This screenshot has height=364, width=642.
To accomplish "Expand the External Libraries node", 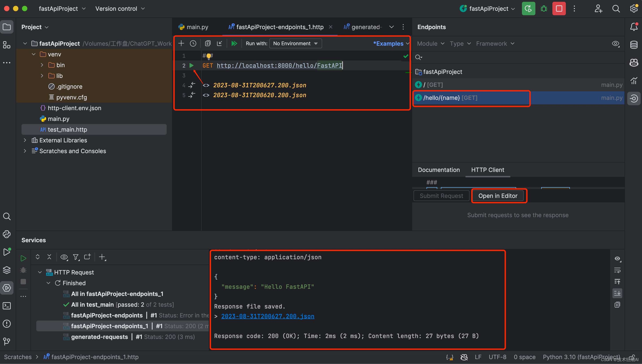I will click(25, 140).
